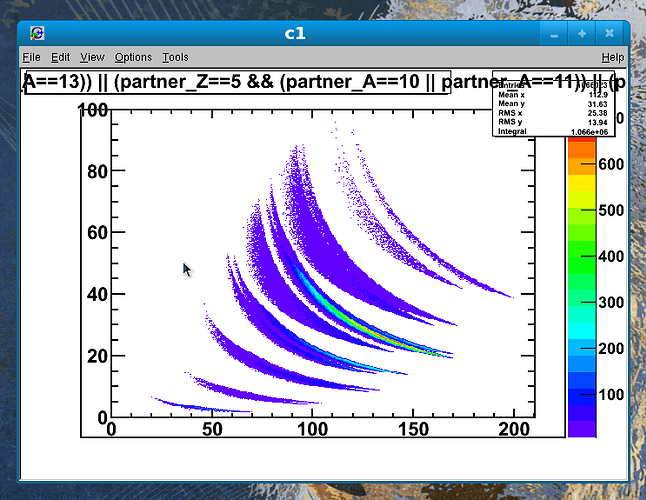Image resolution: width=646 pixels, height=500 pixels.
Task: Maximize the c1 canvas window
Action: [x=582, y=34]
